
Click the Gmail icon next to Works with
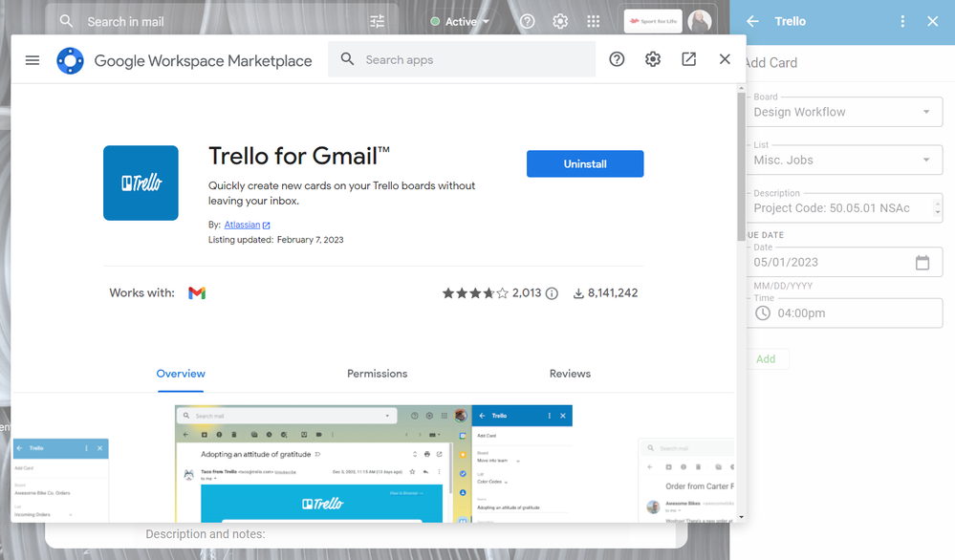tap(197, 292)
